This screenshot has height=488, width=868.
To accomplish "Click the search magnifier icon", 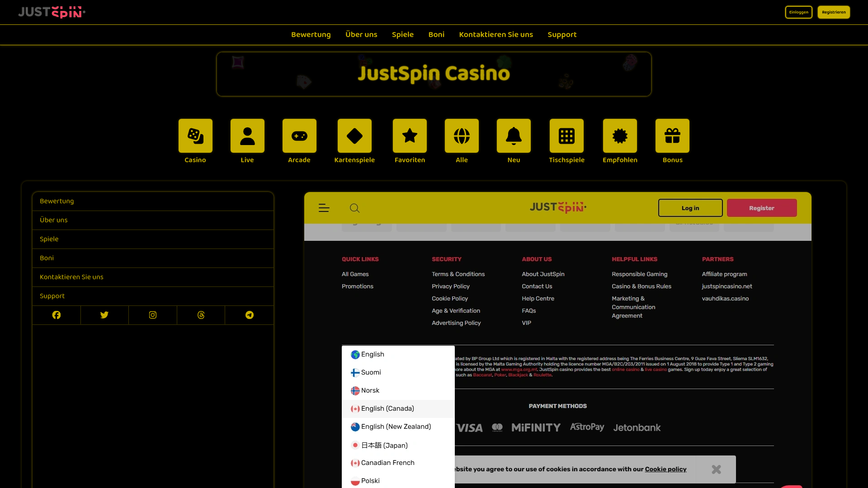I will (x=355, y=208).
